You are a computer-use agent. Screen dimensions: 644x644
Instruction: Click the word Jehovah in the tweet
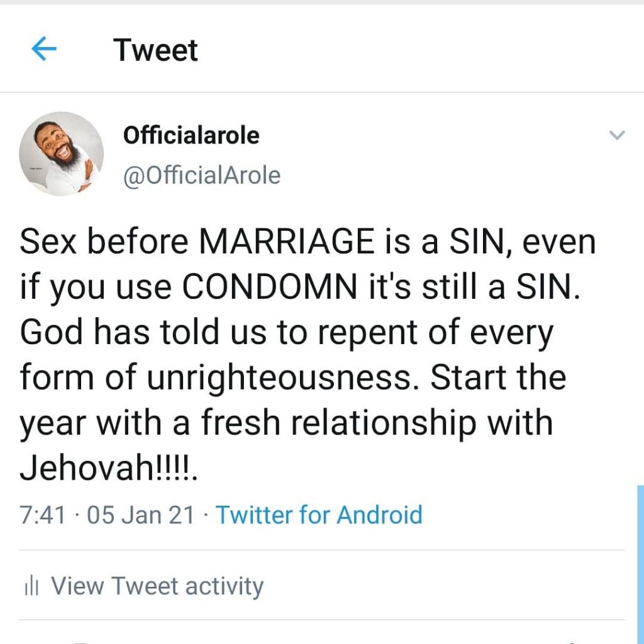87,468
